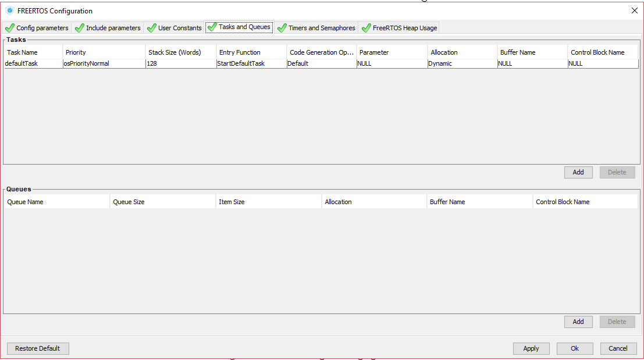Image resolution: width=644 pixels, height=360 pixels.
Task: Click the Restore Default button
Action: [x=38, y=348]
